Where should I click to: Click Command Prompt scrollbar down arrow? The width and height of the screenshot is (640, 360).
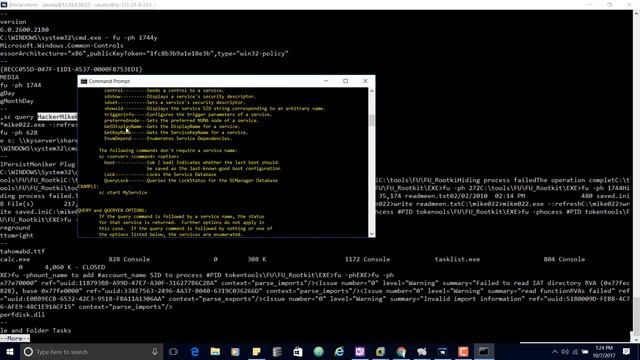[371, 234]
